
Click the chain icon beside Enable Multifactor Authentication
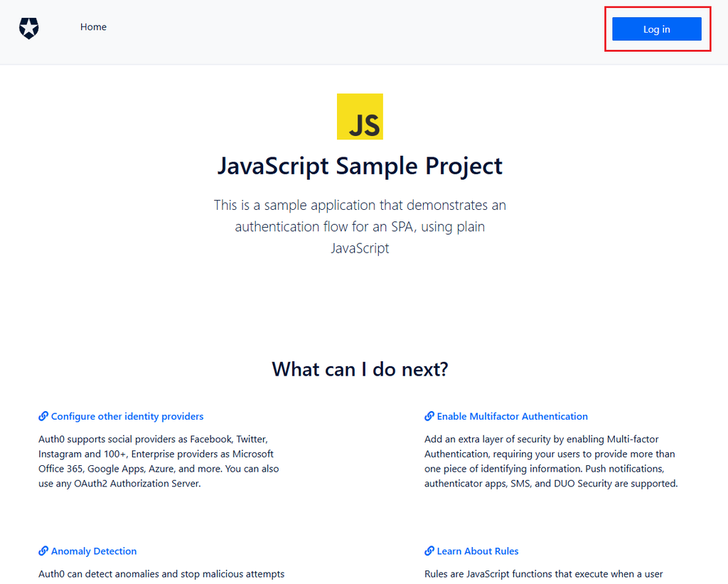[429, 416]
